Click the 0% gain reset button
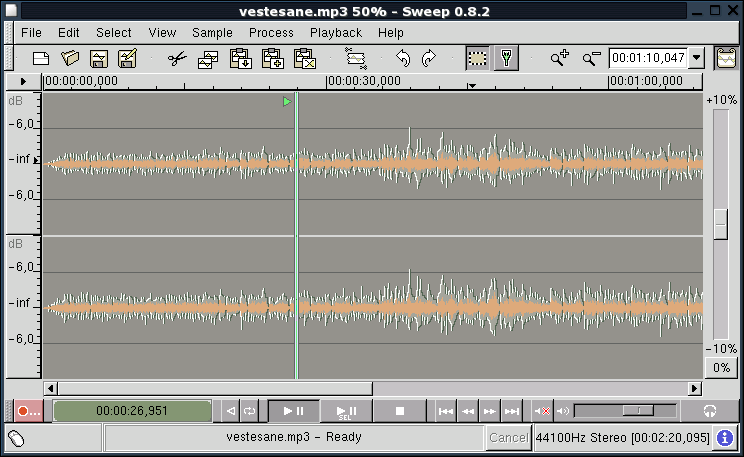Screen dimensions: 744x457 [721, 368]
